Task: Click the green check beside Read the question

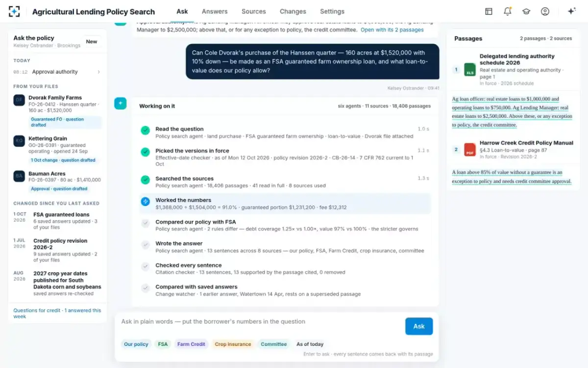Action: pyautogui.click(x=145, y=130)
